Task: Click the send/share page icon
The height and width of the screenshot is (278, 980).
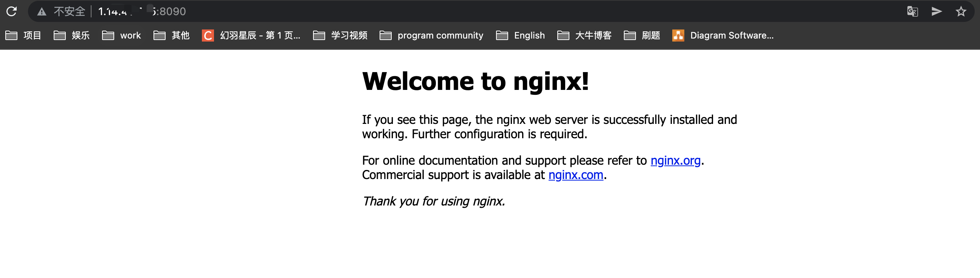Action: pyautogui.click(x=937, y=11)
